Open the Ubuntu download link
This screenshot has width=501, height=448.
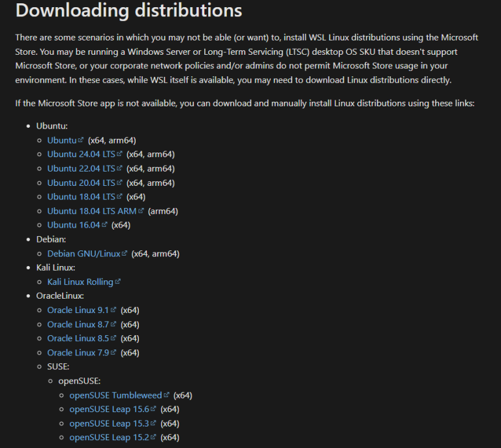(65, 140)
